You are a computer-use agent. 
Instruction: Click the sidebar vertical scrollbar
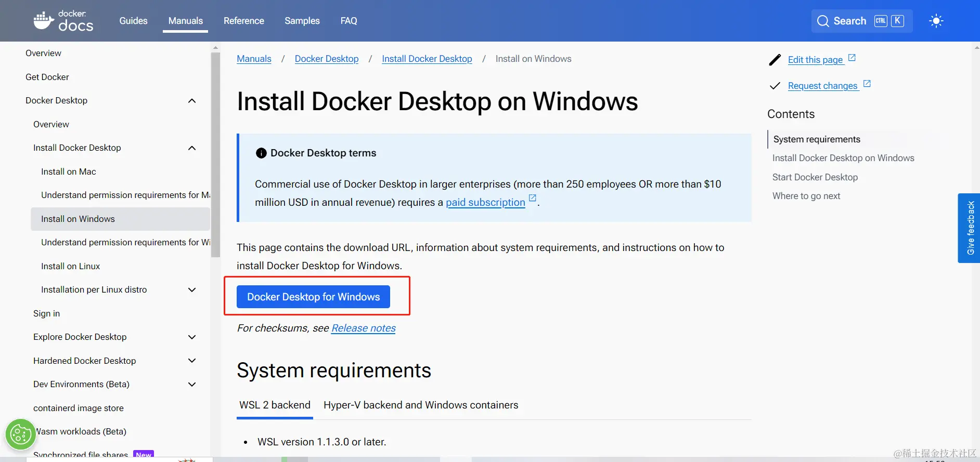tap(215, 156)
